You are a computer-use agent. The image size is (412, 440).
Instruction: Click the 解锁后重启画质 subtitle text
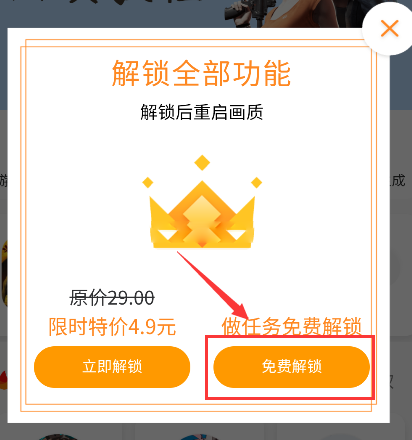point(202,112)
